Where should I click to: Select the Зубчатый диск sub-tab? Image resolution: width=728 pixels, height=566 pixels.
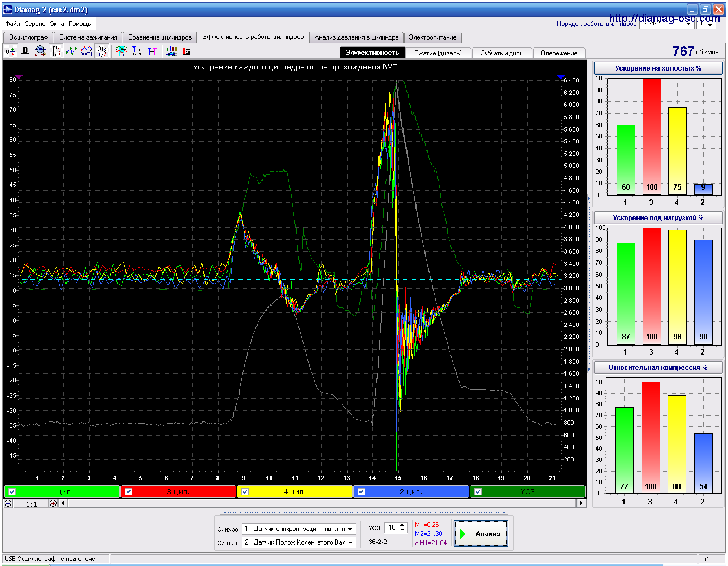pos(502,53)
